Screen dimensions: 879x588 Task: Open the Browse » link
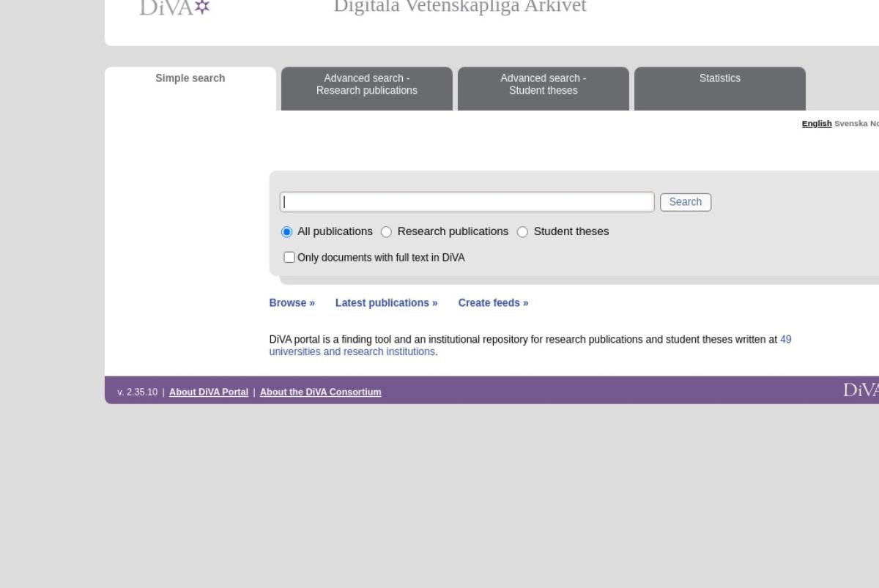[x=292, y=303]
